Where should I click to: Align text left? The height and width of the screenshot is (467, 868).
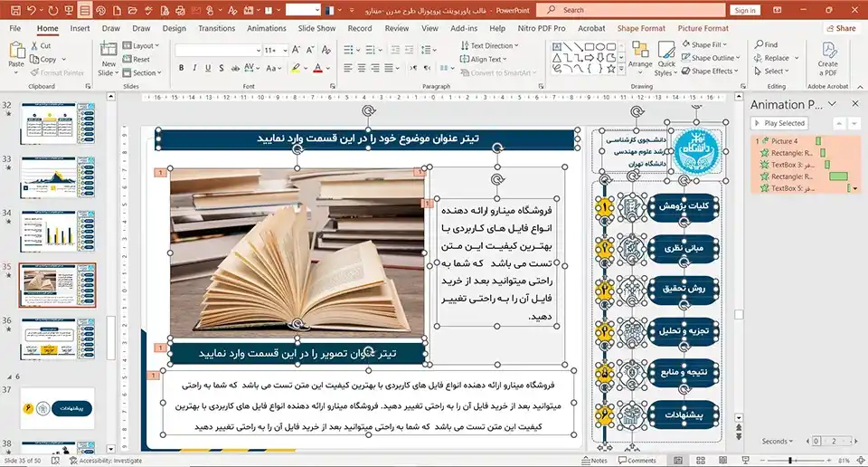347,68
